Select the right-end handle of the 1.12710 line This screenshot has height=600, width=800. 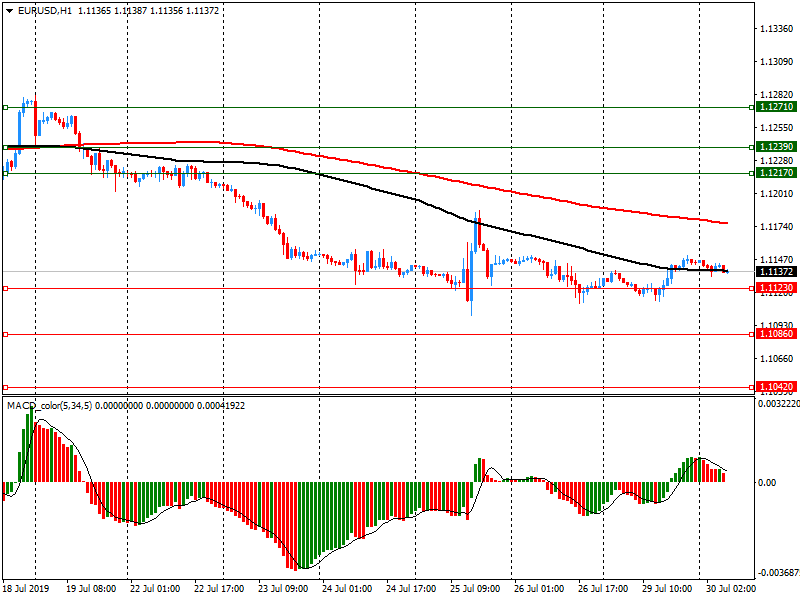point(752,108)
